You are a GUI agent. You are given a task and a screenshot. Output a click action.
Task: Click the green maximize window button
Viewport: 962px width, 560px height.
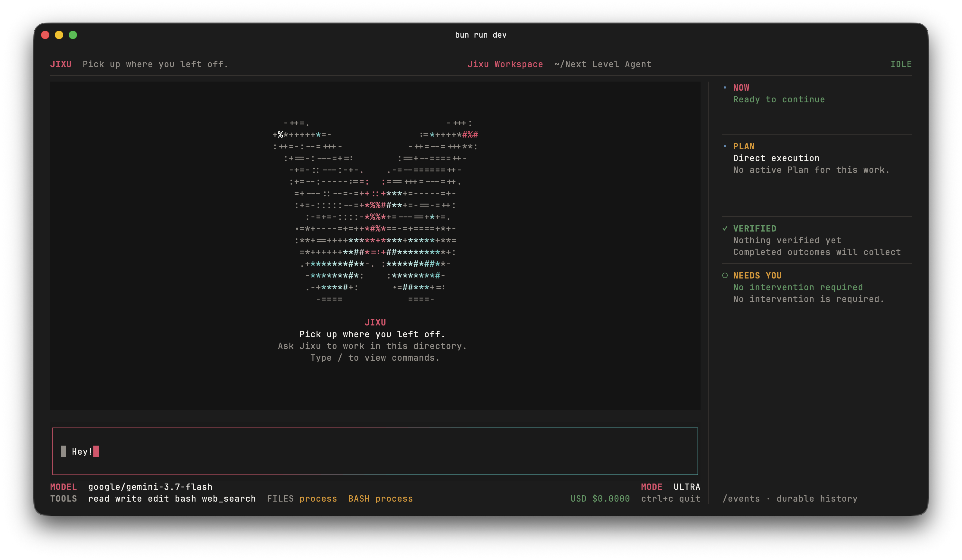coord(73,35)
